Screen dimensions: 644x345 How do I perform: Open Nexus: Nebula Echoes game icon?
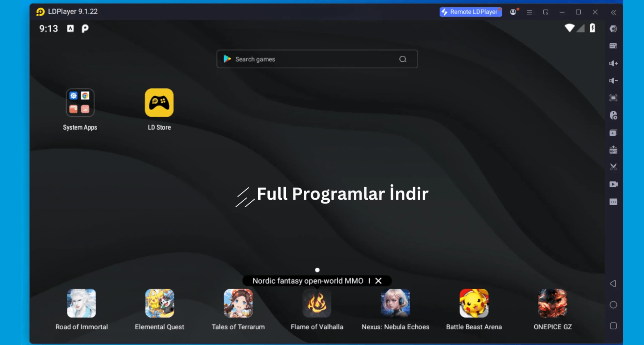click(x=395, y=303)
